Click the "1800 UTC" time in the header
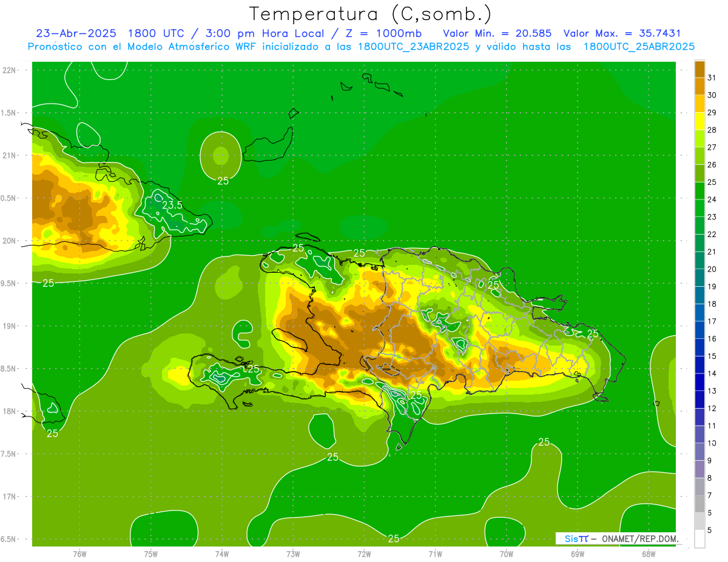Viewport: 728px width, 562px height. pyautogui.click(x=157, y=33)
